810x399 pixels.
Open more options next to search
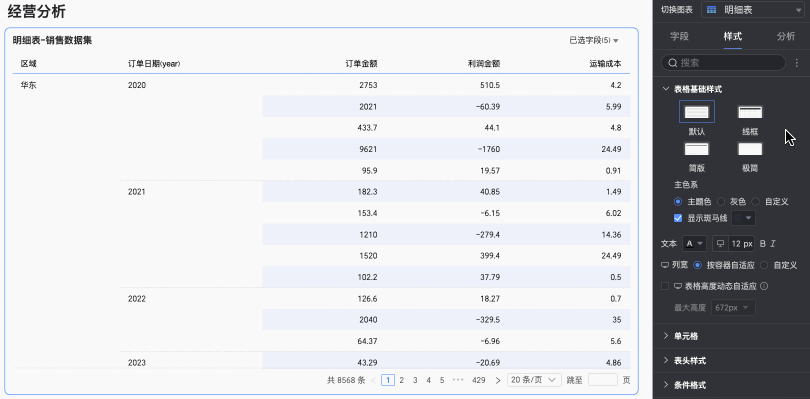(x=797, y=63)
